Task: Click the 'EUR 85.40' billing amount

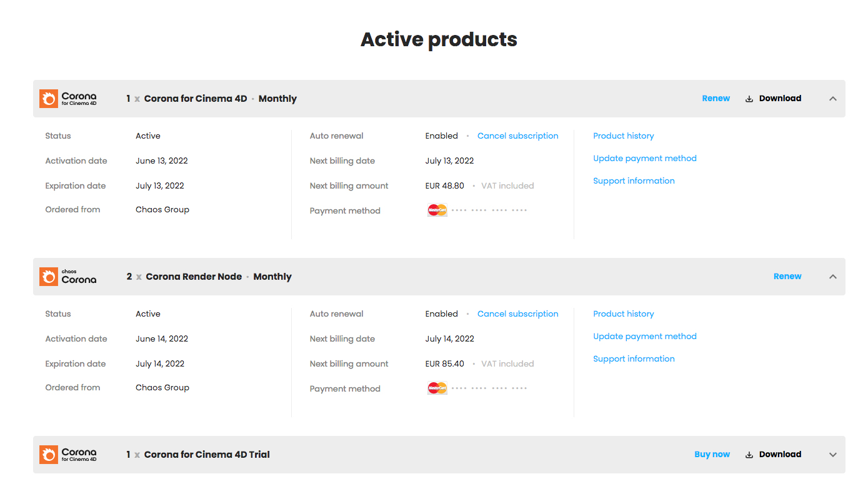Action: (x=445, y=363)
